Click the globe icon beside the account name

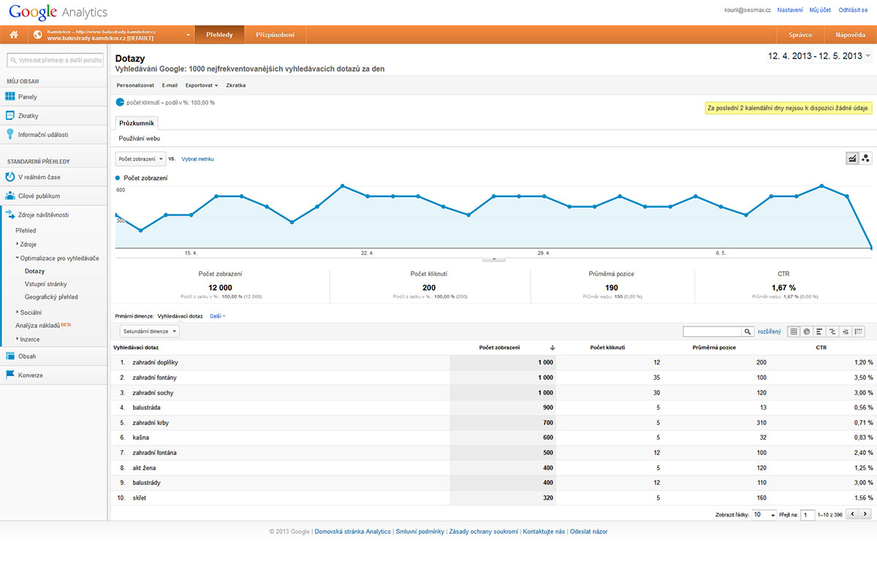pos(37,35)
